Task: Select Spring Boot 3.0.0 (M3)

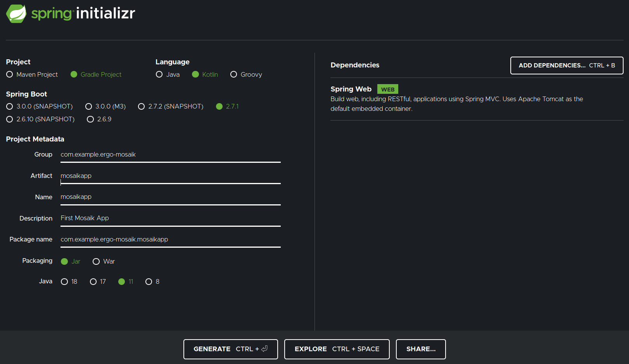Action: tap(89, 106)
